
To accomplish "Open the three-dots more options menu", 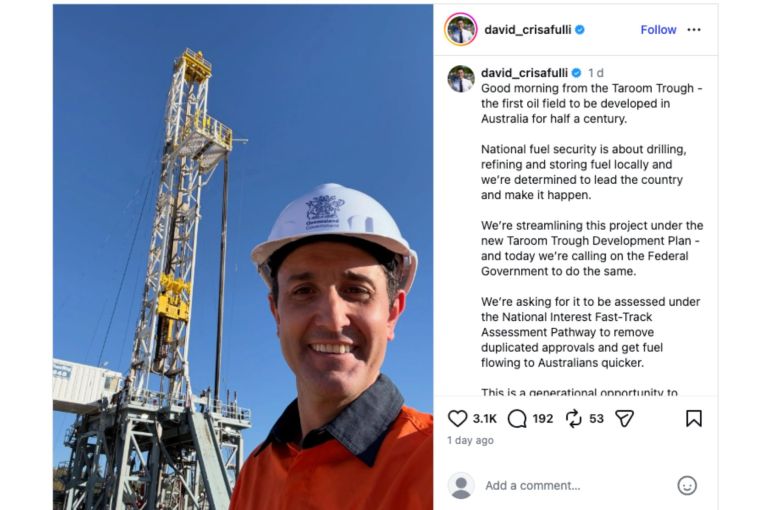I will (x=694, y=30).
